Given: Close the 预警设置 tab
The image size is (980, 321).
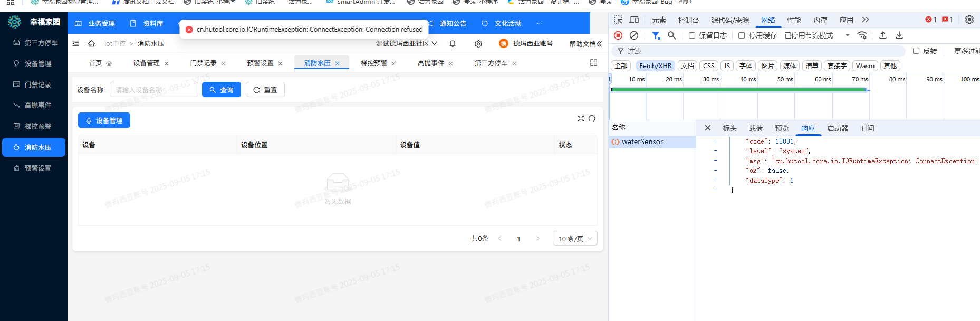Looking at the screenshot, I should pyautogui.click(x=280, y=63).
